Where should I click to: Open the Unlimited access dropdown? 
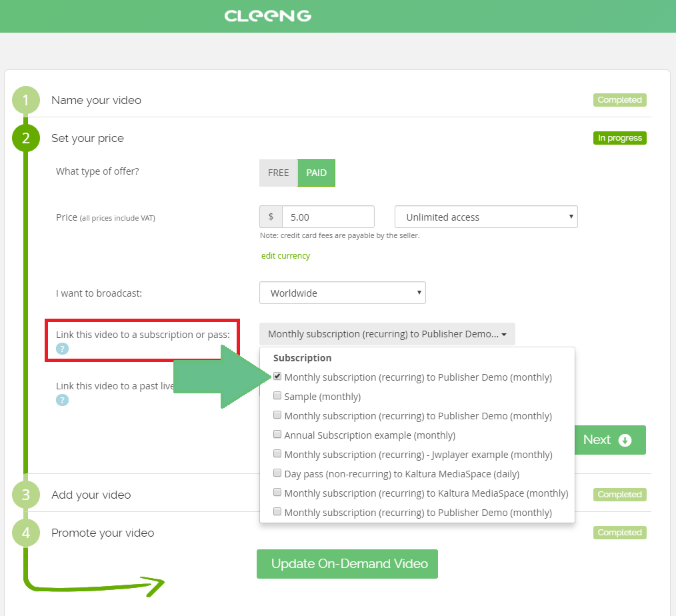pos(486,217)
